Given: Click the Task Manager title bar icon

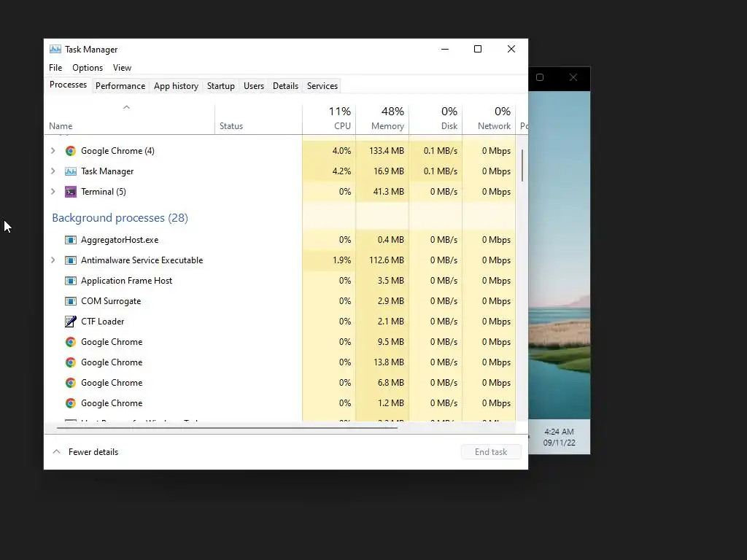Looking at the screenshot, I should click(55, 49).
